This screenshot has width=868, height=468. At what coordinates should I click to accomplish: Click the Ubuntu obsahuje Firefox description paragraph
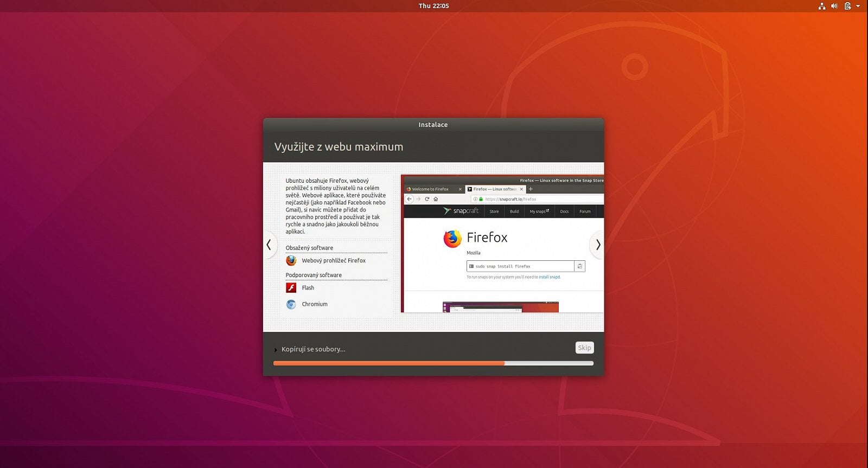tap(336, 206)
